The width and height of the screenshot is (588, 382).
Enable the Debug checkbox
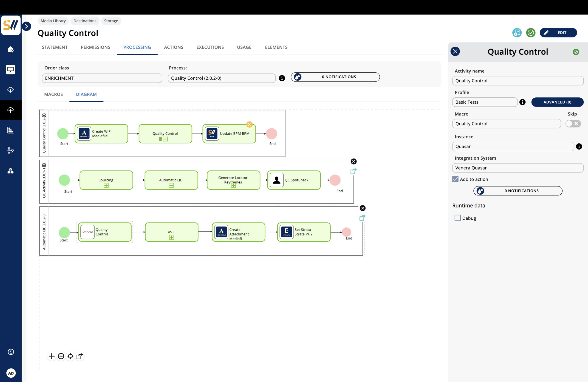(458, 218)
